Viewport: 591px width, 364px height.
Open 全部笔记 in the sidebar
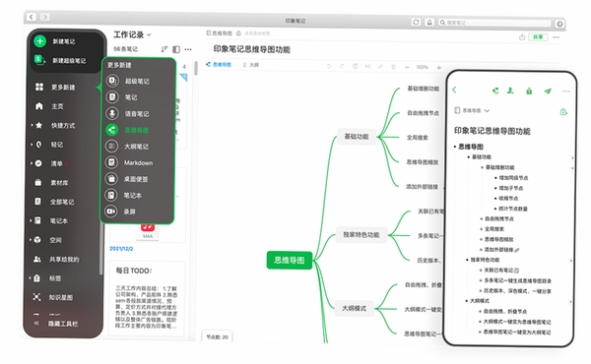(54, 202)
